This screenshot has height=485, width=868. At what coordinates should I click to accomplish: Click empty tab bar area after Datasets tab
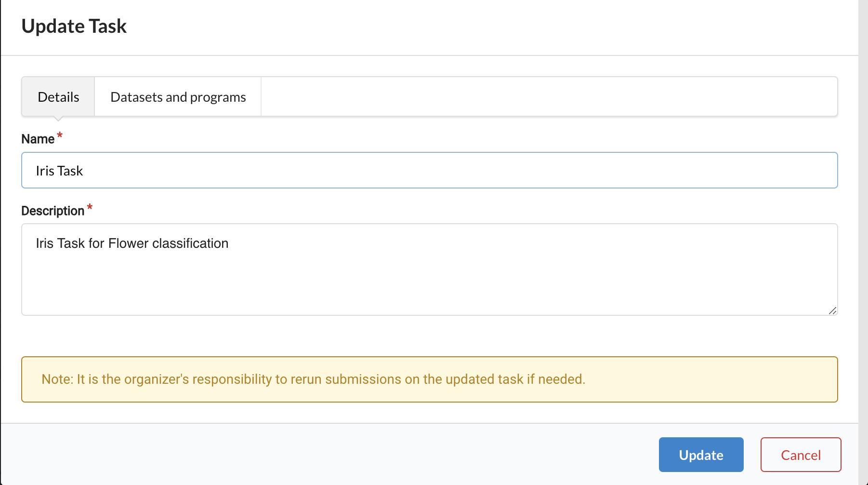549,97
